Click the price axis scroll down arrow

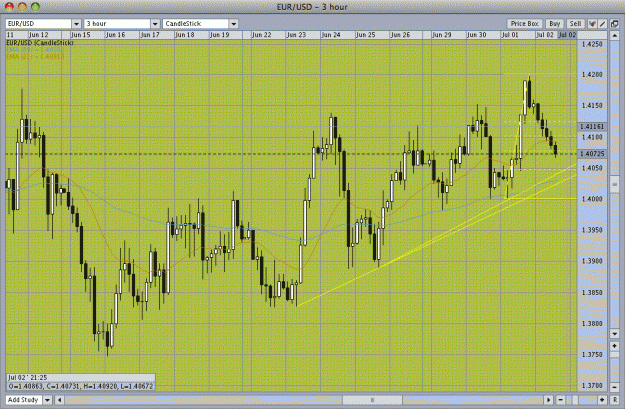pos(614,333)
